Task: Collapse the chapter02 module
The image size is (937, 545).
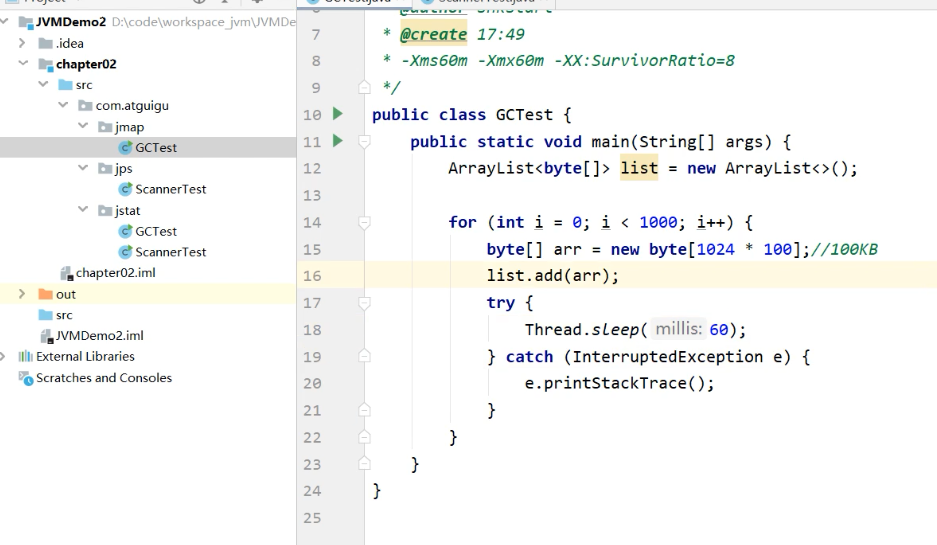Action: coord(23,63)
